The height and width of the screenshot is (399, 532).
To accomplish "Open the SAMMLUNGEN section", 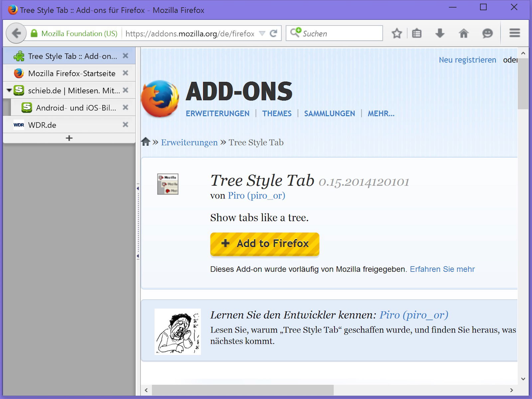I will 330,114.
